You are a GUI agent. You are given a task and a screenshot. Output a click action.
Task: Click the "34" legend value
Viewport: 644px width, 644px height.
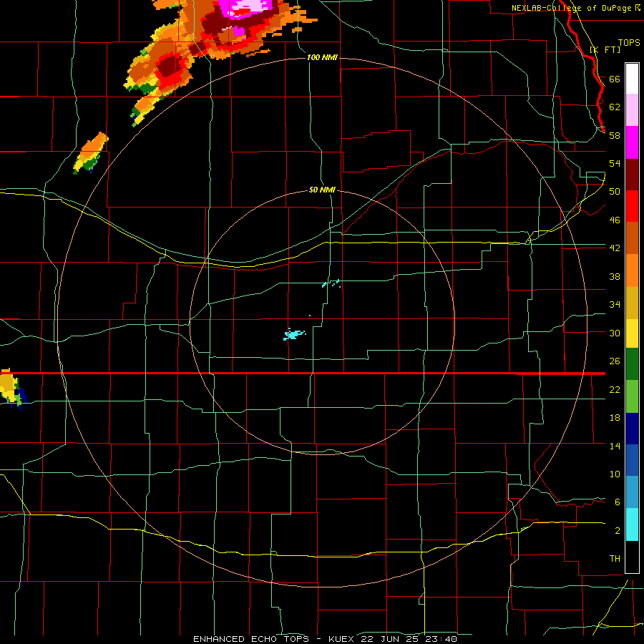(x=615, y=305)
